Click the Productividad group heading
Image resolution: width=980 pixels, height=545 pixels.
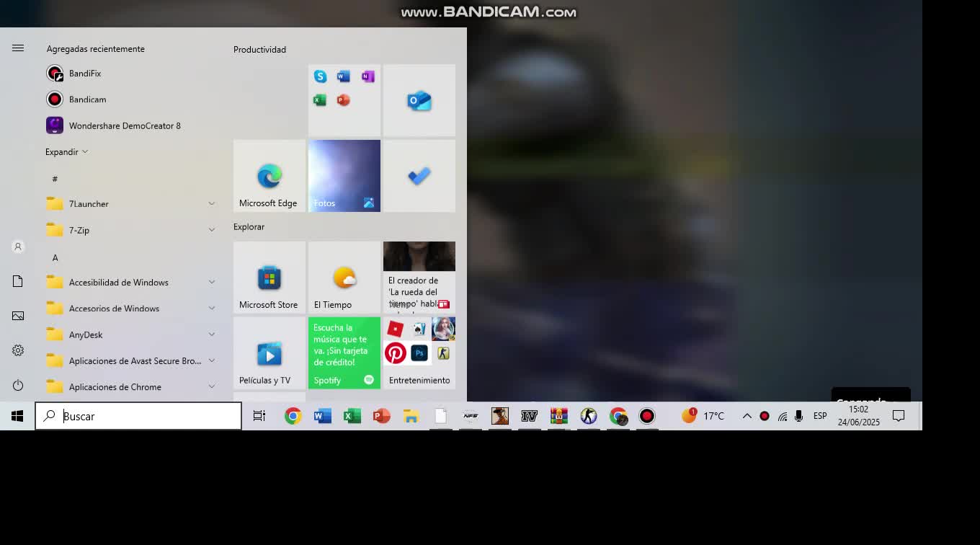tap(259, 50)
